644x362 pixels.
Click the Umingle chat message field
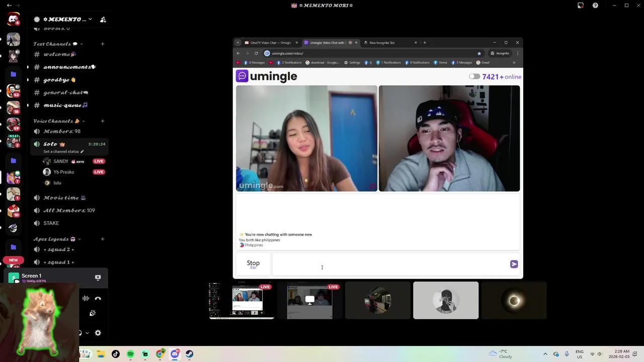click(390, 264)
